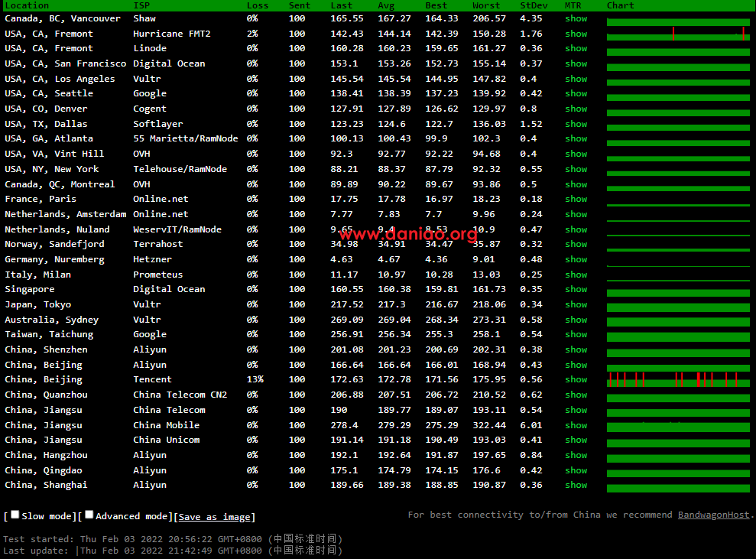Show MTR for Jiangsu China Unicom row

576,440
